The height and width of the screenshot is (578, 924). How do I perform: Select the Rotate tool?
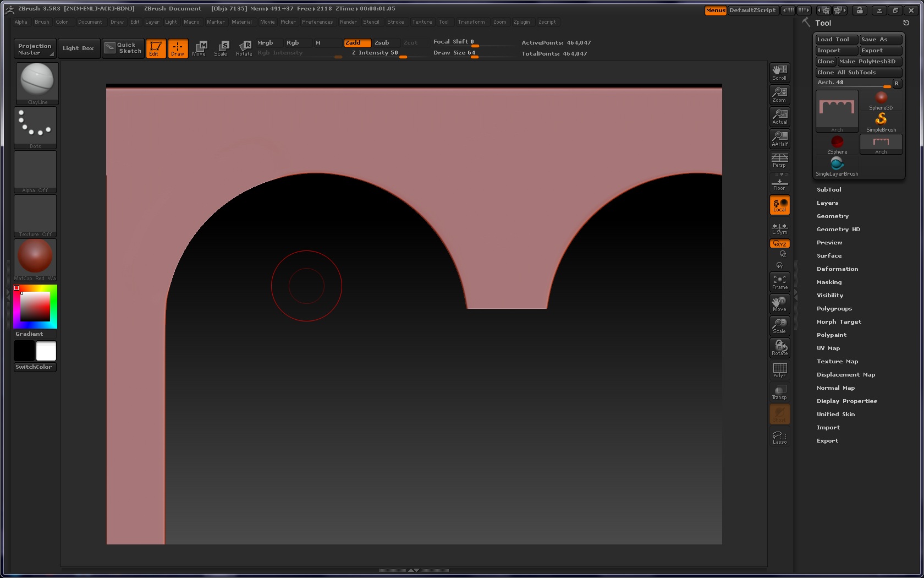(244, 48)
